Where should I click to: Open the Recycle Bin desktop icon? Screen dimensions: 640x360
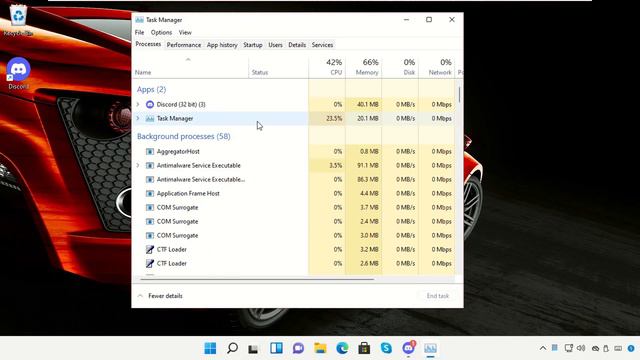coord(18,19)
